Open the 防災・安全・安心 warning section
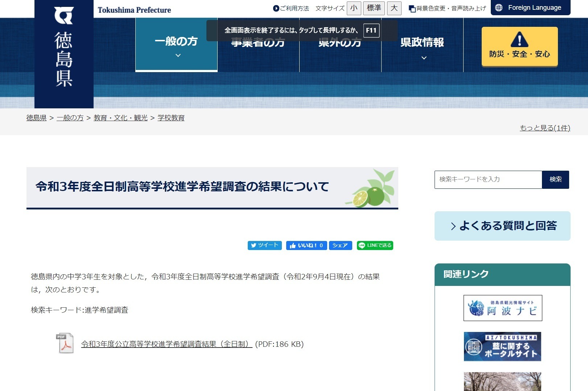 click(x=519, y=46)
